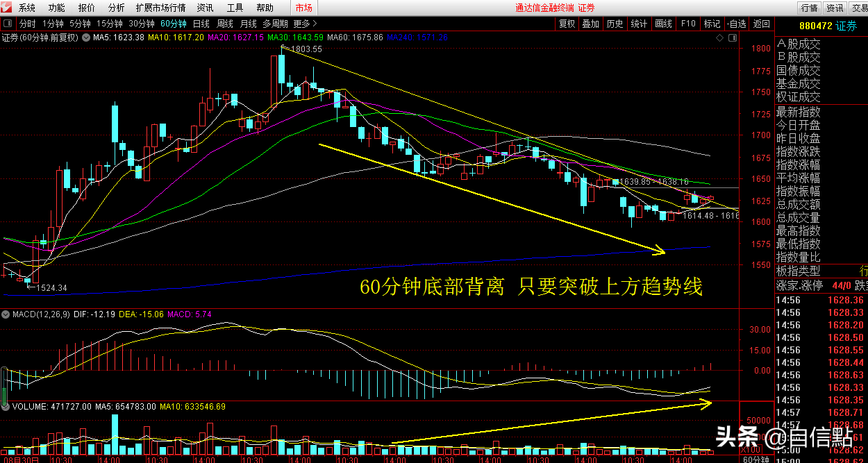
Task: Open the 帮助 menu
Action: (265, 8)
